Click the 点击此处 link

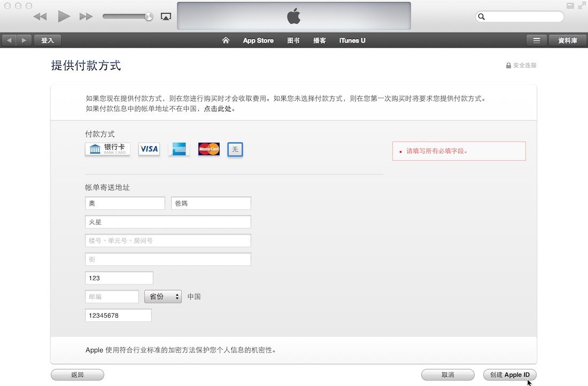pyautogui.click(x=219, y=108)
